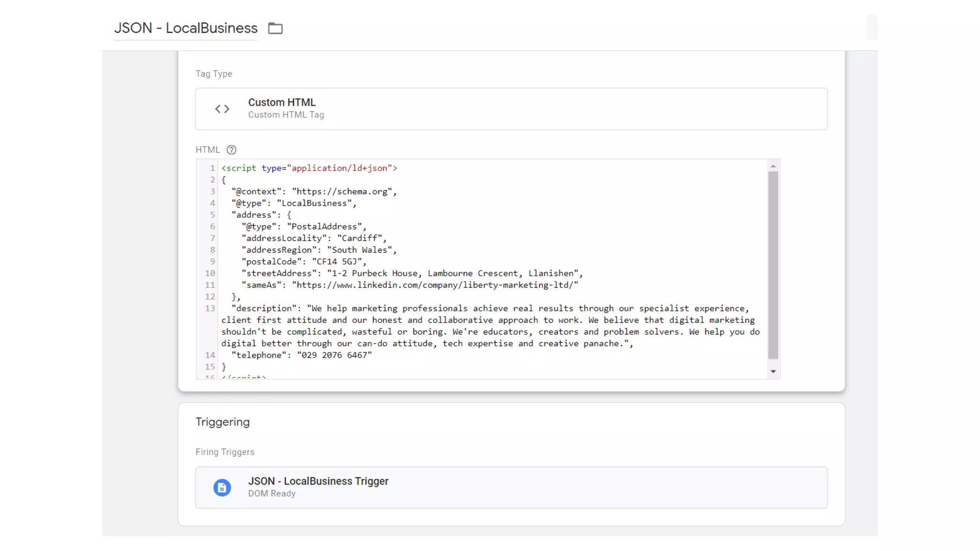Click the folder icon beside the tag name

pos(275,28)
